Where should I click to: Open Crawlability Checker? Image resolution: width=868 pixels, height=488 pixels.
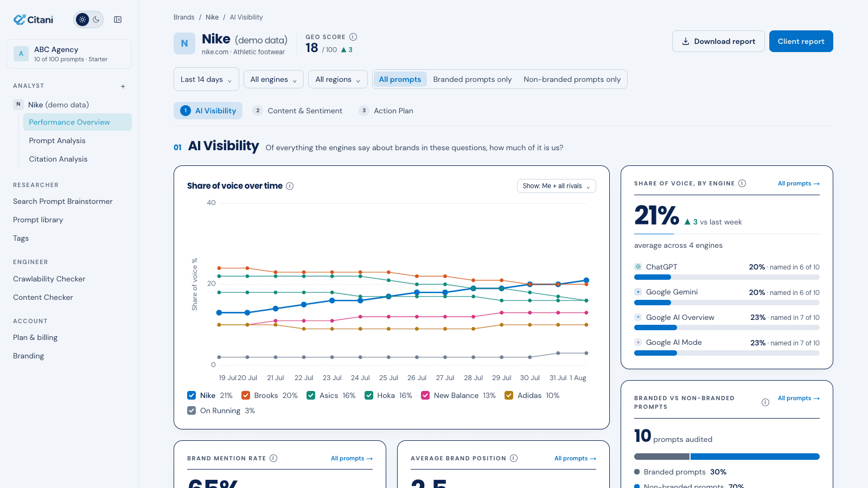49,279
